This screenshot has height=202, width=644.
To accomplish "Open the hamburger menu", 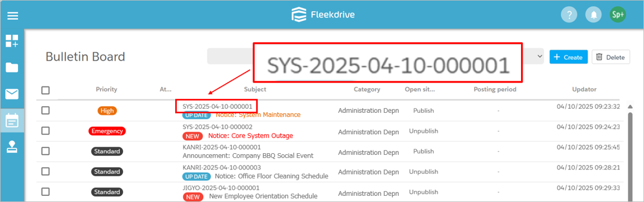I will click(13, 16).
